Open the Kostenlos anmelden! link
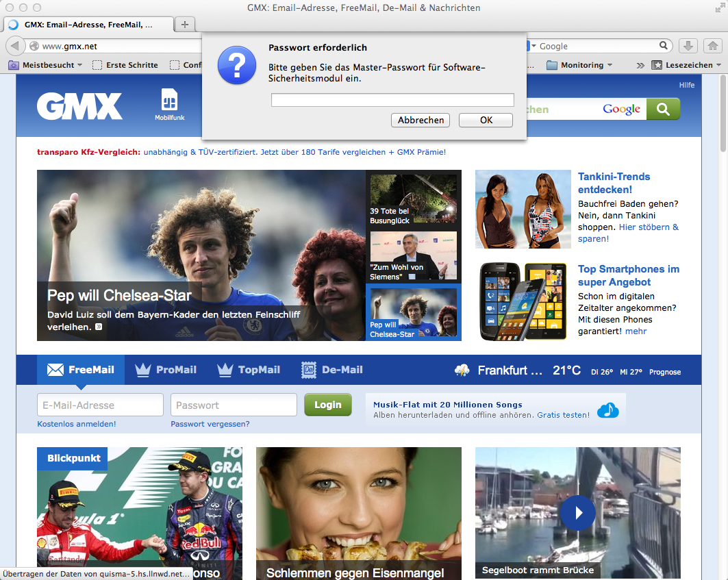Image resolution: width=728 pixels, height=580 pixels. click(77, 424)
